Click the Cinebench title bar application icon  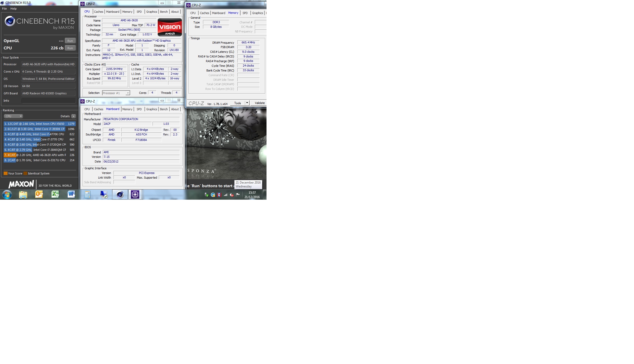coord(2,3)
